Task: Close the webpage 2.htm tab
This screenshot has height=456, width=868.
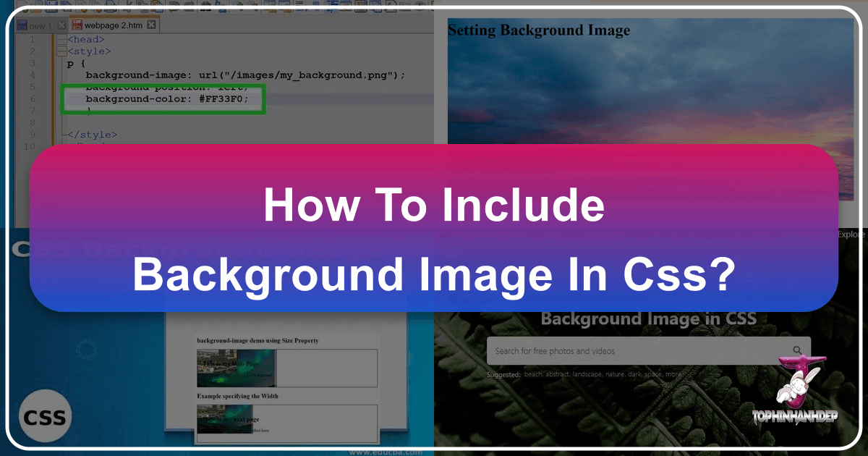Action: pyautogui.click(x=150, y=24)
